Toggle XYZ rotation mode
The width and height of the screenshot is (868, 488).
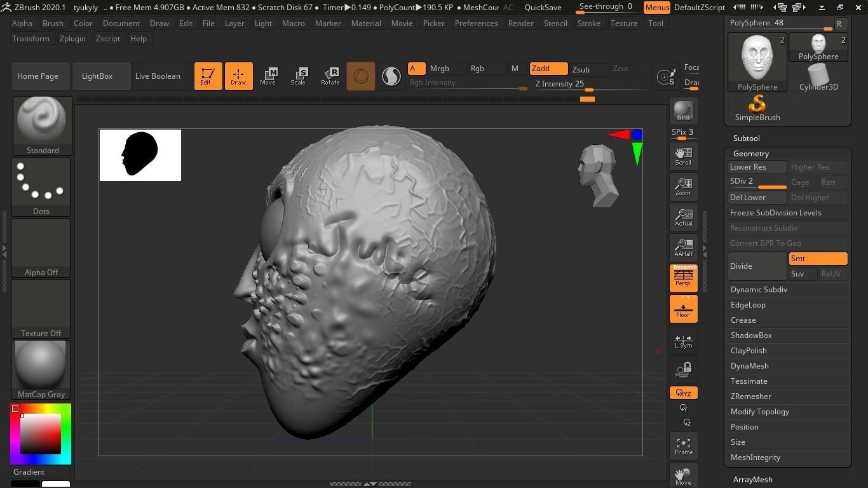[x=683, y=393]
